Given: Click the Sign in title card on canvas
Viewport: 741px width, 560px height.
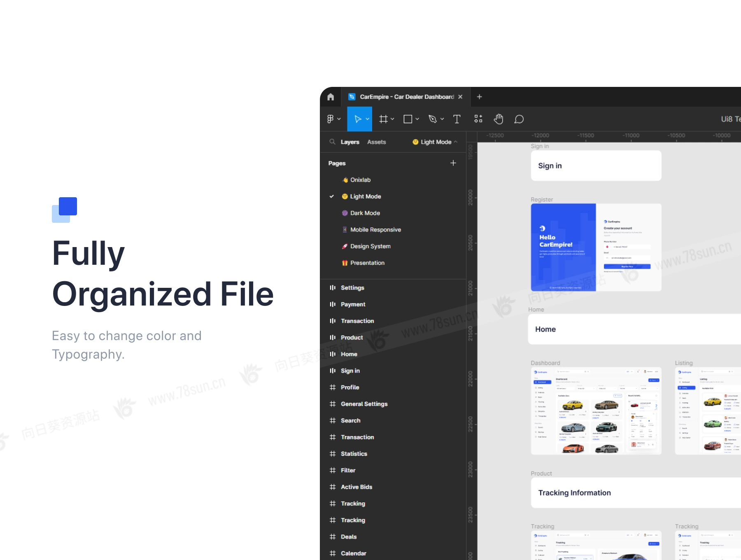Looking at the screenshot, I should coord(596,166).
